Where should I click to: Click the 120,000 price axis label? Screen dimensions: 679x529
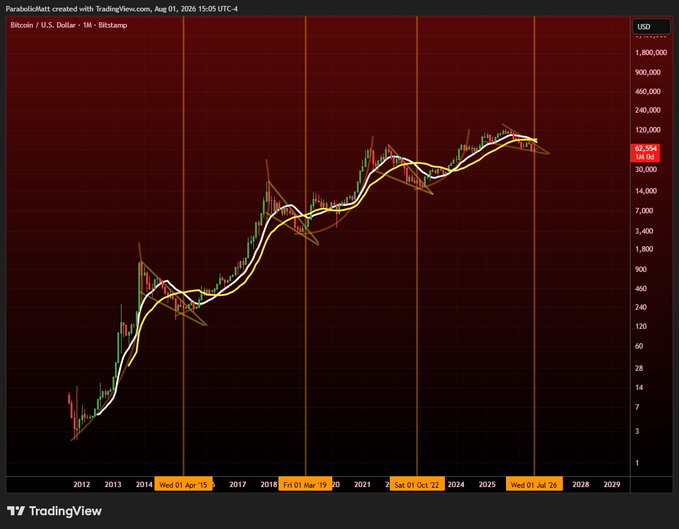(648, 130)
